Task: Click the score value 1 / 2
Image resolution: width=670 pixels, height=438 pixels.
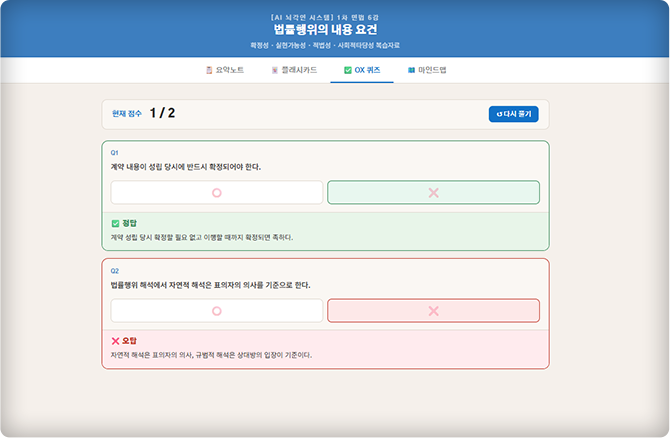Action: coord(162,113)
